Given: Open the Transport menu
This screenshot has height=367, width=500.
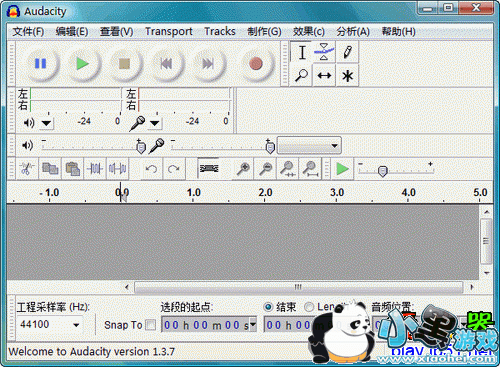Looking at the screenshot, I should 169,32.
